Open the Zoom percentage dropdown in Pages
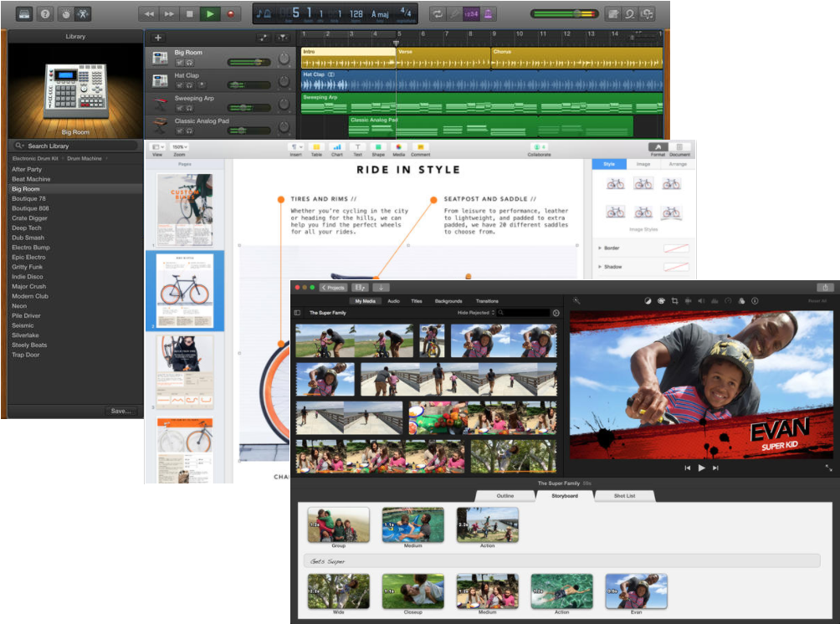 coord(178,148)
